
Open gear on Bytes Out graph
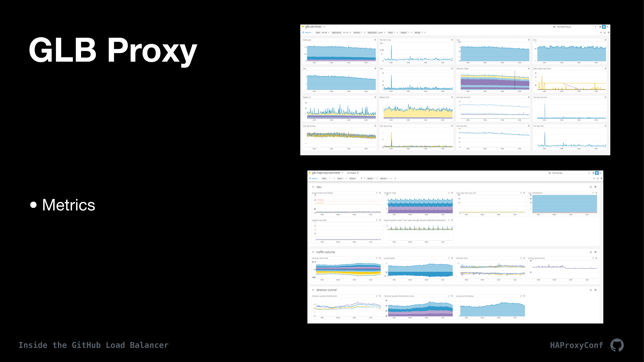452,97
